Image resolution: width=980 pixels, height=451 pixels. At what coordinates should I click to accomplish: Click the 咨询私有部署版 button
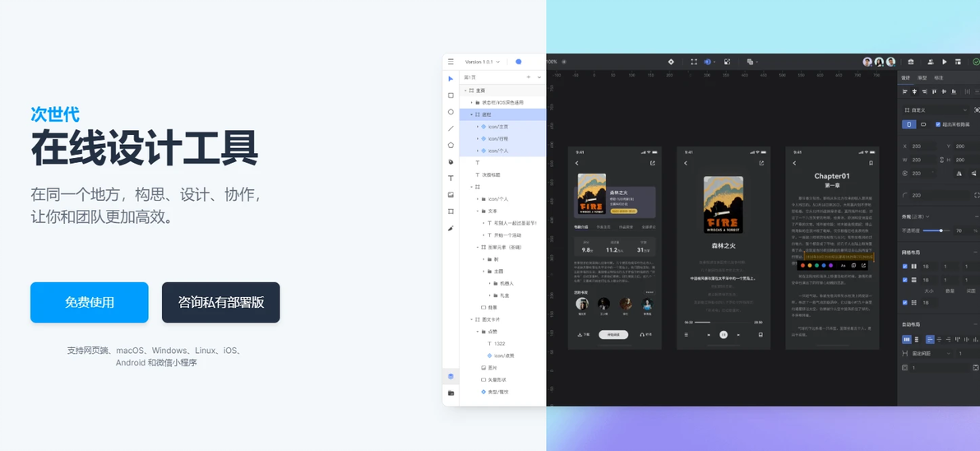tap(220, 303)
